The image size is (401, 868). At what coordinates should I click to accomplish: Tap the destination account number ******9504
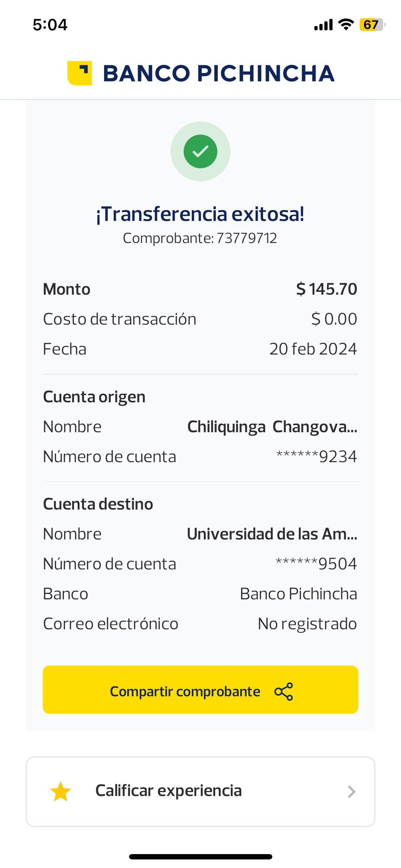pyautogui.click(x=316, y=564)
